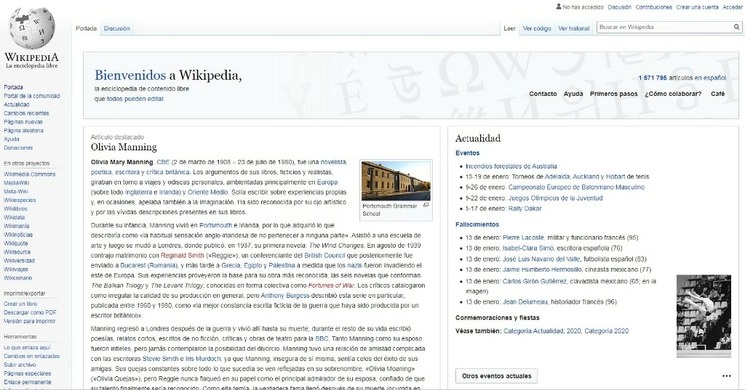Follow the Fortunes of War link

click(x=331, y=285)
